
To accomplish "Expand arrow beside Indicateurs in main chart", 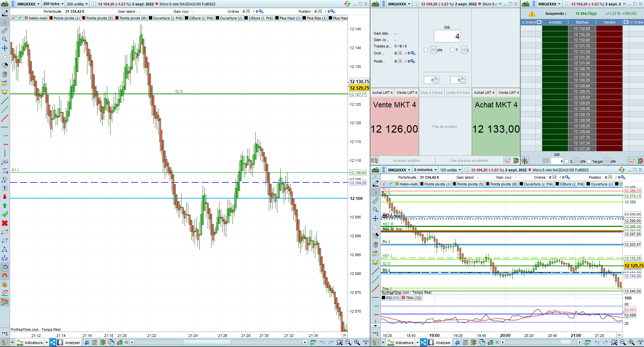I will (x=47, y=343).
